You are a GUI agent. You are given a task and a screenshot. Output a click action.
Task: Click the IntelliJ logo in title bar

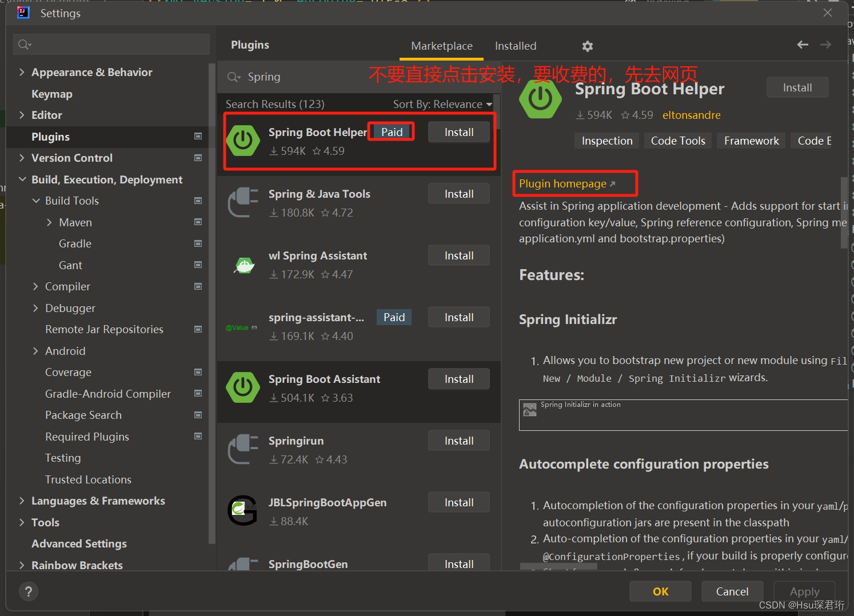point(23,13)
